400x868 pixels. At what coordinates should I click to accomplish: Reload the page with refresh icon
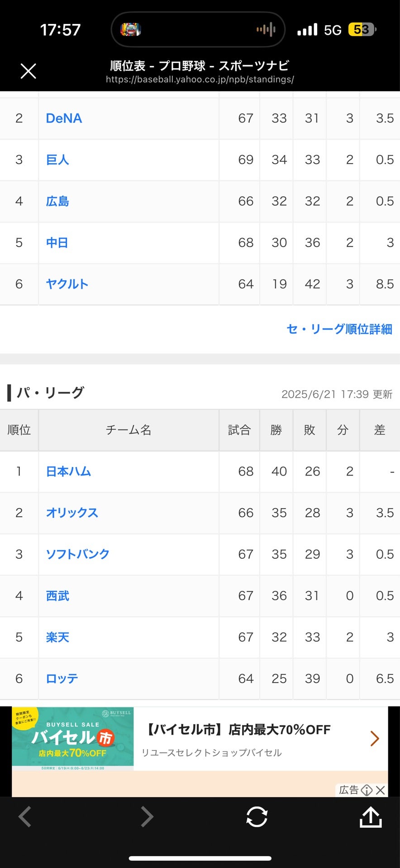pyautogui.click(x=257, y=817)
